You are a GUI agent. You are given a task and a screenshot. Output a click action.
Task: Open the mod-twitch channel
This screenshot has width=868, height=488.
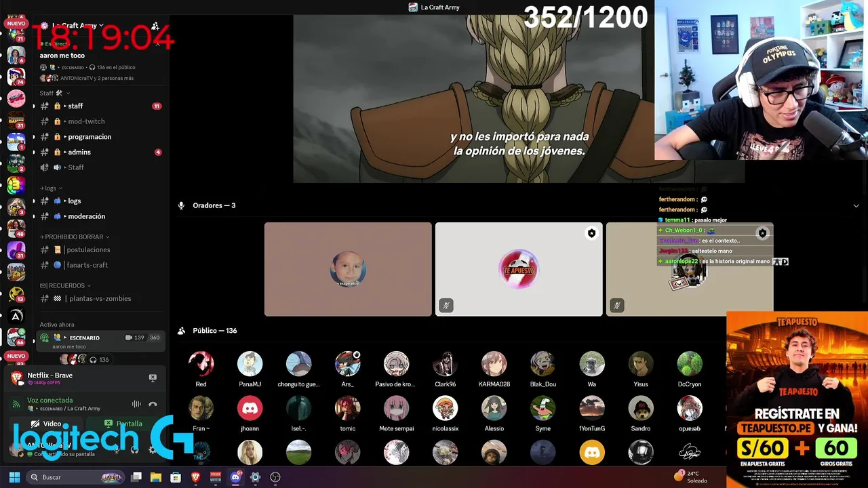(x=100, y=121)
